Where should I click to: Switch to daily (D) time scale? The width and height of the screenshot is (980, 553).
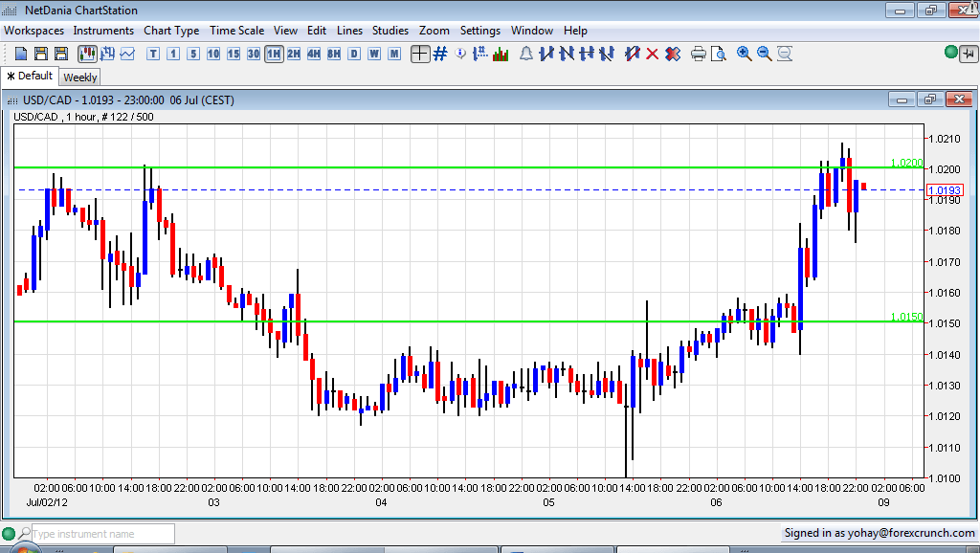pos(354,54)
